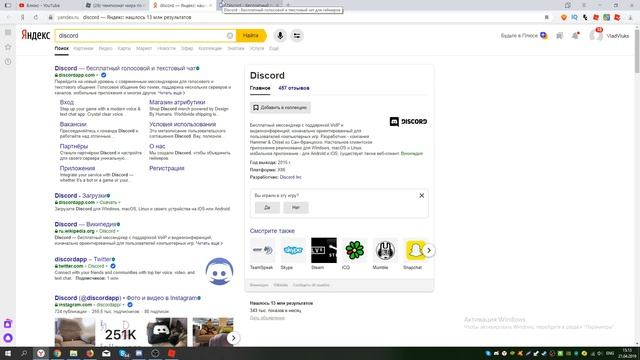
Task: Open Skype from the taskbar
Action: point(123,353)
